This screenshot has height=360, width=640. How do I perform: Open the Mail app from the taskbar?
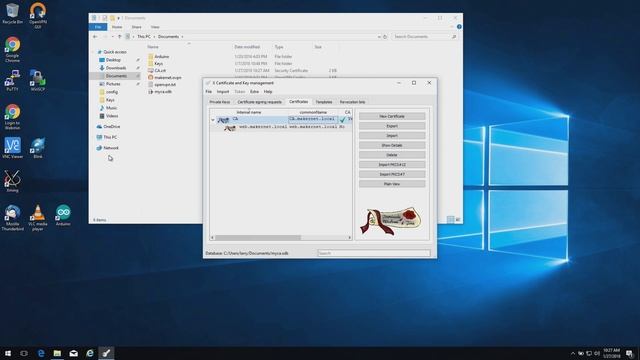73,353
